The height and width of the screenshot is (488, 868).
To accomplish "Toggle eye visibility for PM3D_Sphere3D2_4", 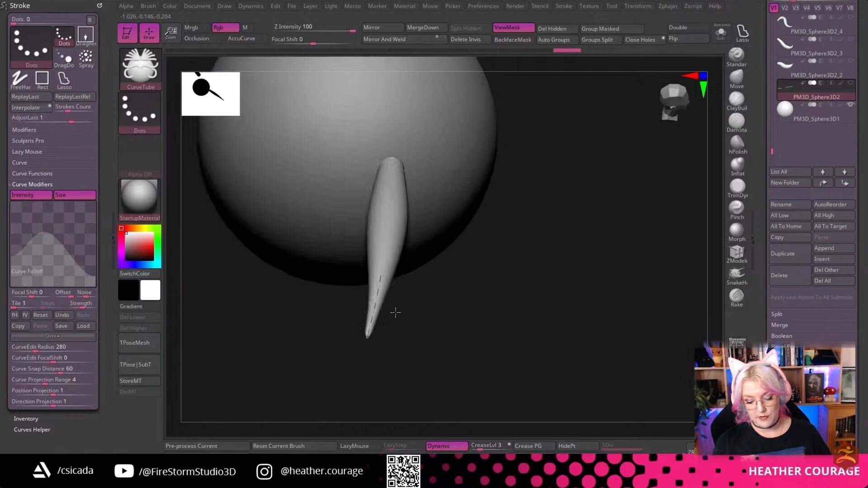I will click(850, 17).
